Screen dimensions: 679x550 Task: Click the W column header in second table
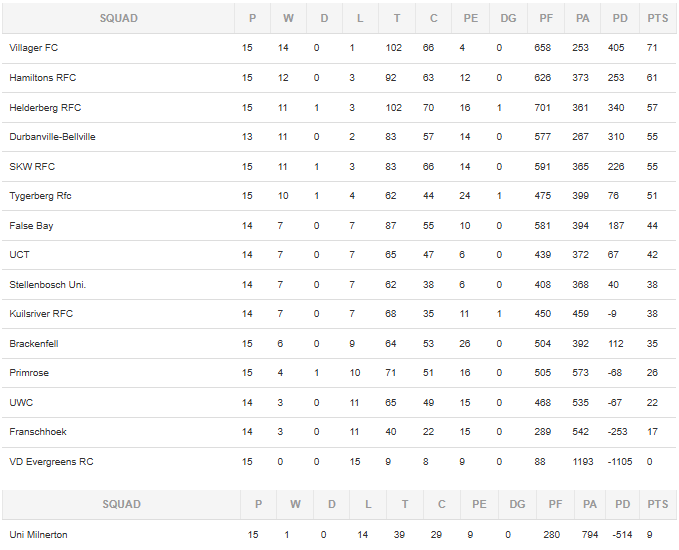[x=295, y=504]
